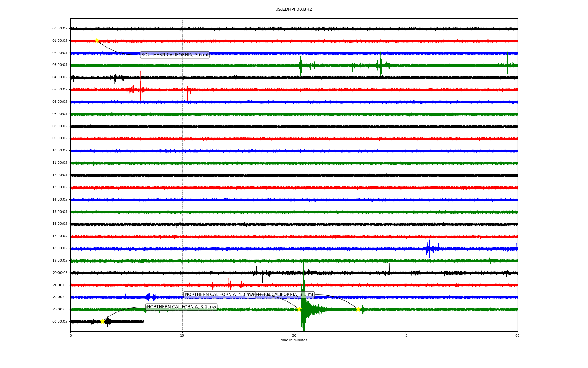Select the Northern California 4.0 mw label
The height and width of the screenshot is (368, 588).
[x=214, y=295]
